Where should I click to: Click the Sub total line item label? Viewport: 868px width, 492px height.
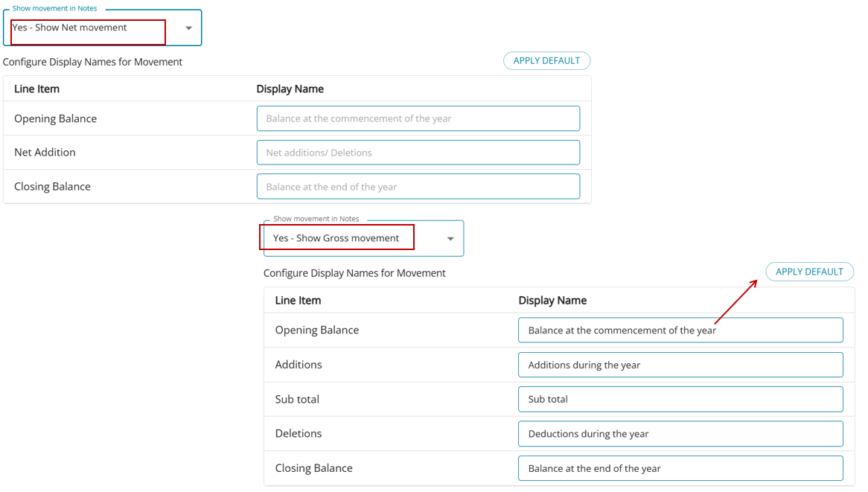click(x=297, y=399)
